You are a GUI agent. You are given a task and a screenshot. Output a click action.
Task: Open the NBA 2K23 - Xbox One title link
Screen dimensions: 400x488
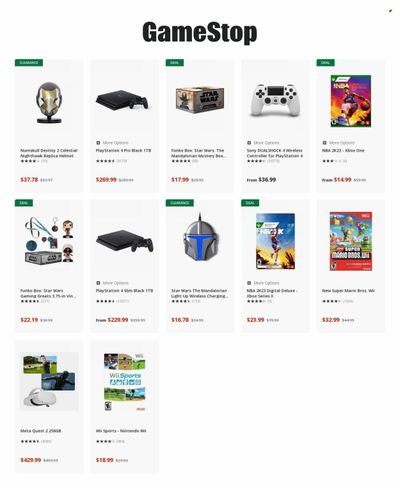(343, 151)
